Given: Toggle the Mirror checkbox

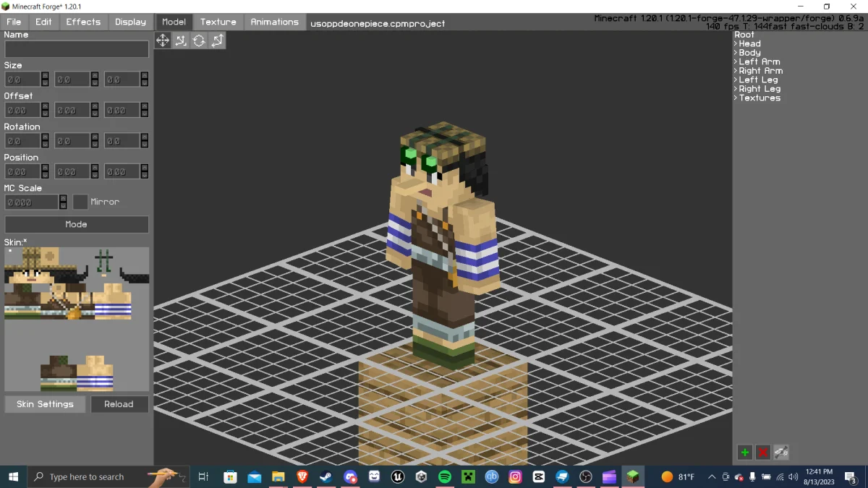Looking at the screenshot, I should pyautogui.click(x=80, y=202).
